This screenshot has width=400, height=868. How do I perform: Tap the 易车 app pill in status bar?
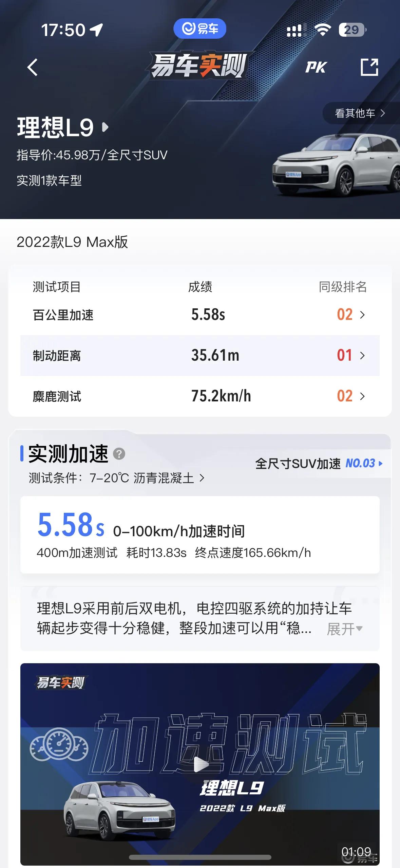click(200, 29)
